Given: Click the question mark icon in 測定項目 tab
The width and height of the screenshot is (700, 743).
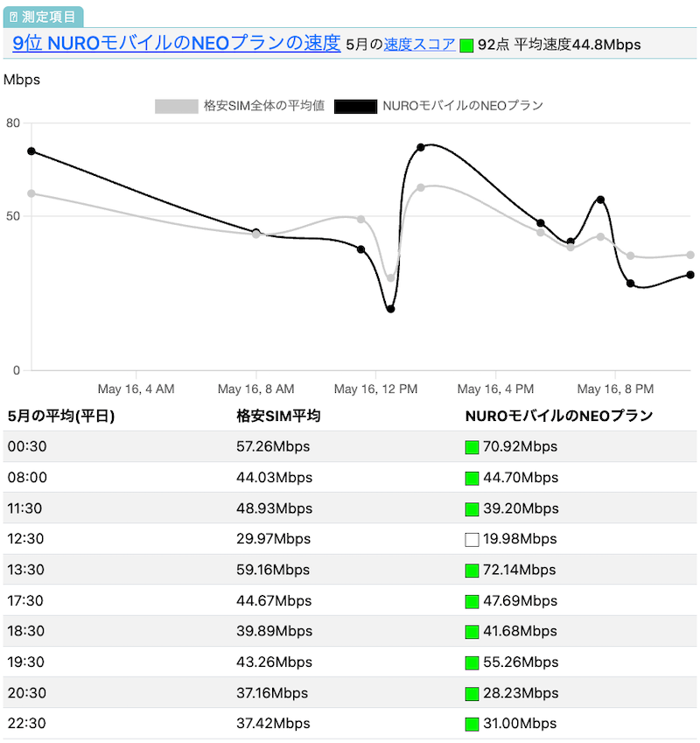Looking at the screenshot, I should pos(13,17).
